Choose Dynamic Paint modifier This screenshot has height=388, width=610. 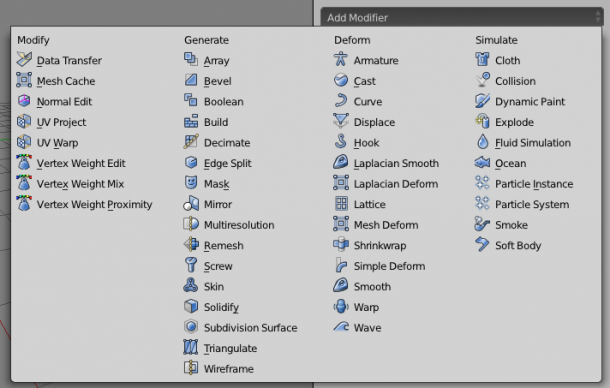click(x=520, y=101)
